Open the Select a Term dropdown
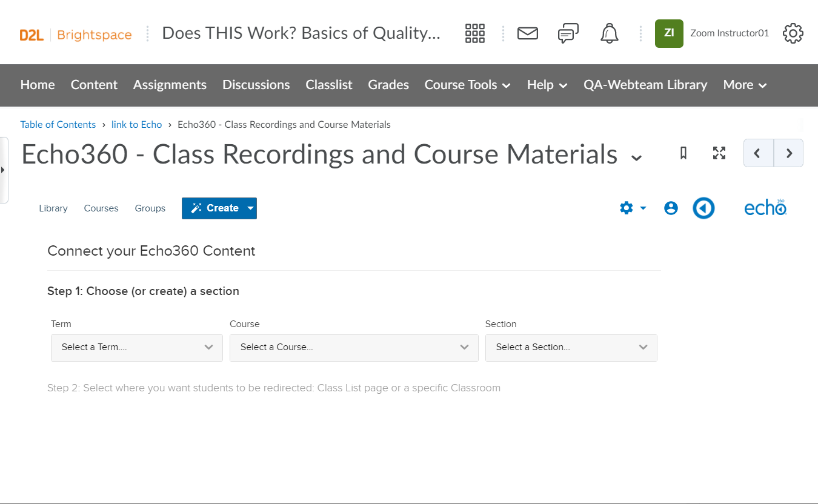This screenshot has height=504, width=818. point(137,348)
